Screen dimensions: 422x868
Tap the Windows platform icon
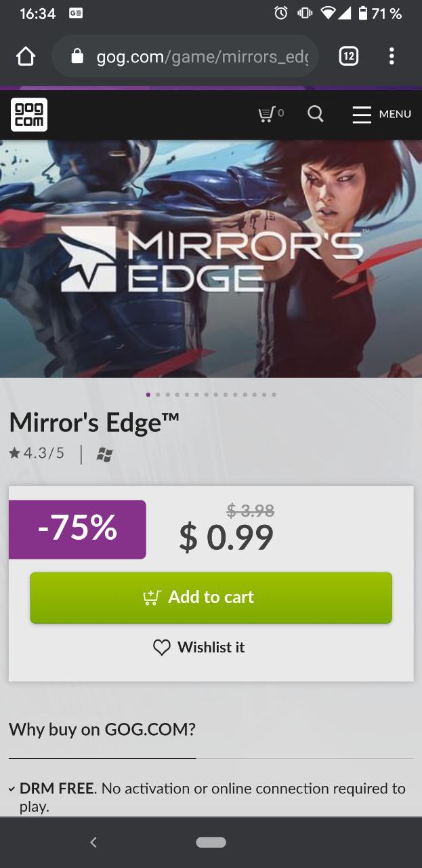tap(104, 455)
